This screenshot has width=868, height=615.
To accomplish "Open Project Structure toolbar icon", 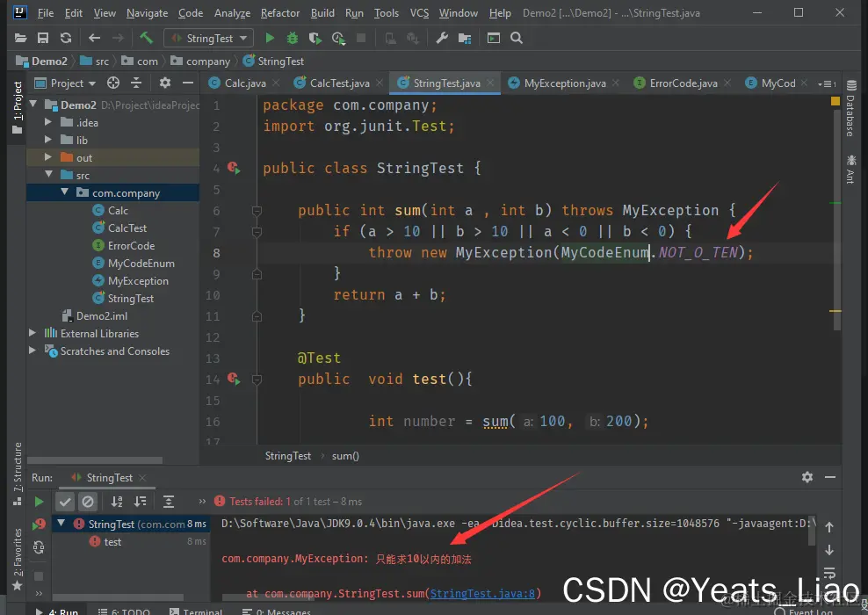I will click(x=465, y=38).
